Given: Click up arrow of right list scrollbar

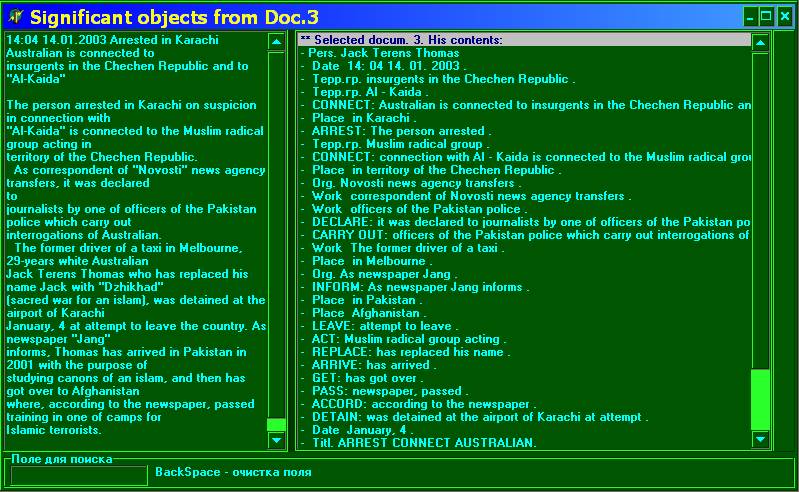Looking at the screenshot, I should coord(760,43).
